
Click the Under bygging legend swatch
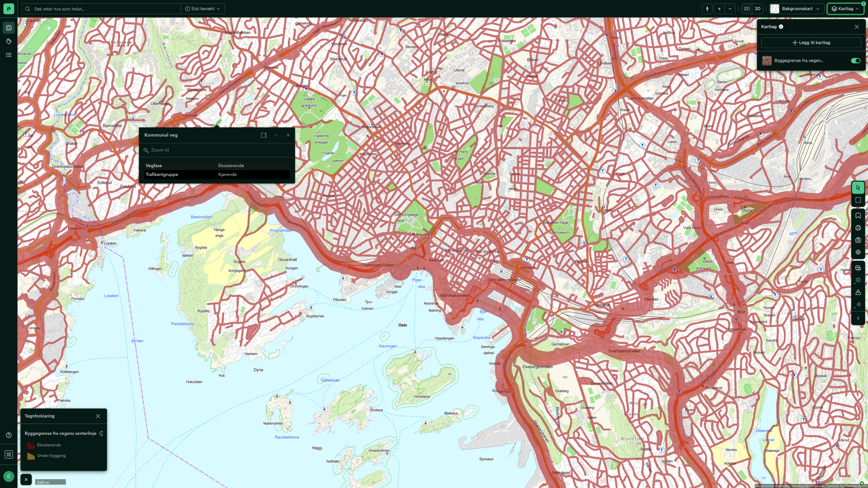(31, 456)
